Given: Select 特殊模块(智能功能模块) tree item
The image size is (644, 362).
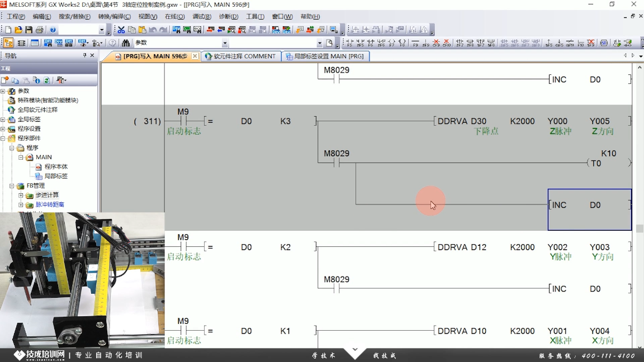Looking at the screenshot, I should tap(48, 100).
